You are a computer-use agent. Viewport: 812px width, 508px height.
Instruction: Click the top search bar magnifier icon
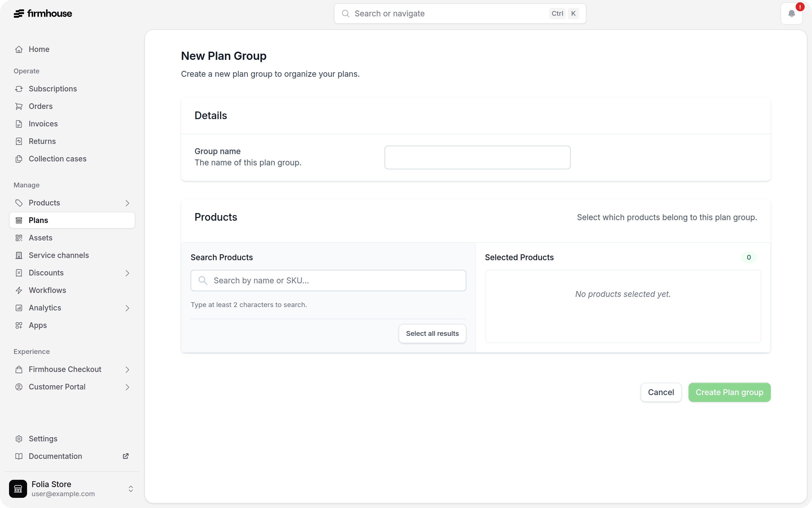(x=345, y=14)
